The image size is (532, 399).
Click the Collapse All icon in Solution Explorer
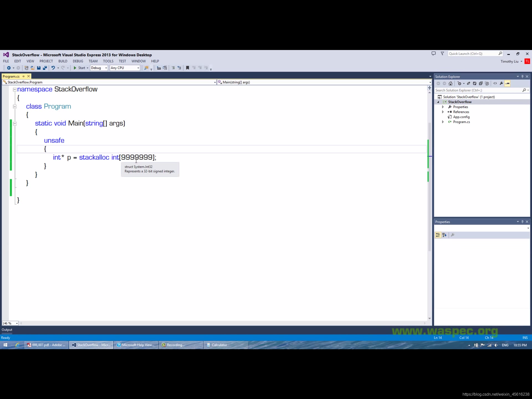coord(481,83)
